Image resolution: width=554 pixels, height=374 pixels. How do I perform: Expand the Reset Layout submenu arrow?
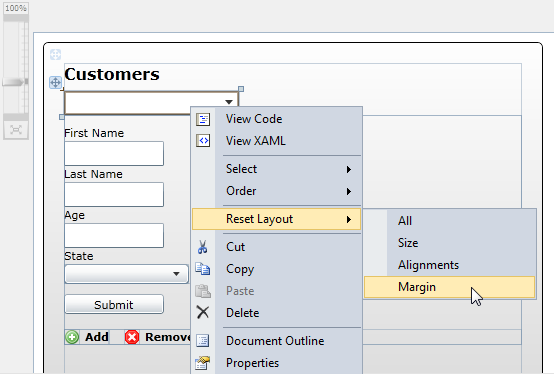(x=349, y=220)
